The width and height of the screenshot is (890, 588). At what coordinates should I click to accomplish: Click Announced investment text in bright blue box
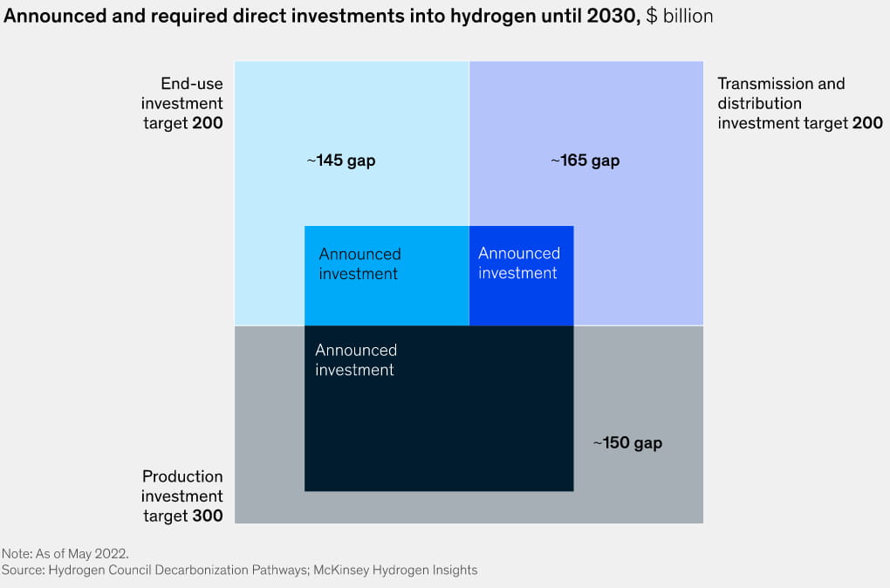[359, 263]
